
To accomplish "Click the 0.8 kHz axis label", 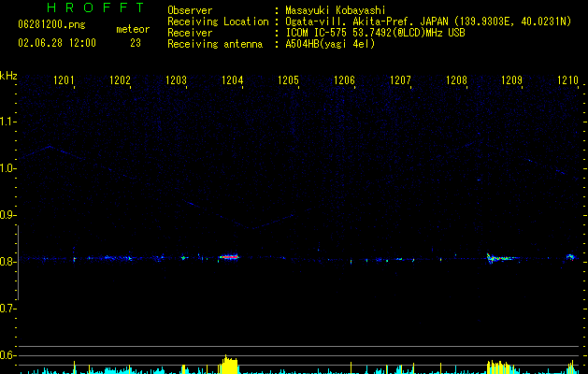I will coord(7,262).
